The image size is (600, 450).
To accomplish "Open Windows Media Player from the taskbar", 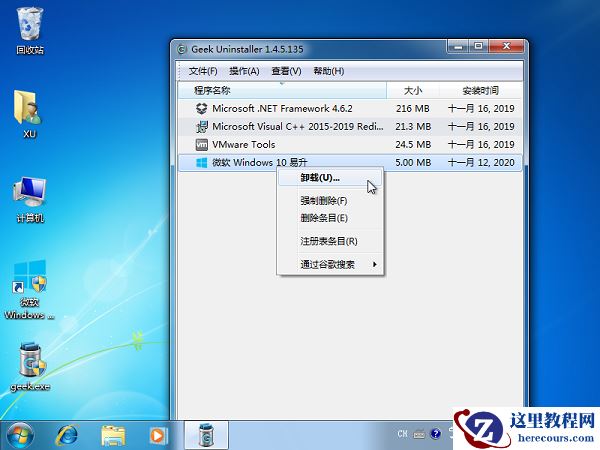I will coord(158,435).
